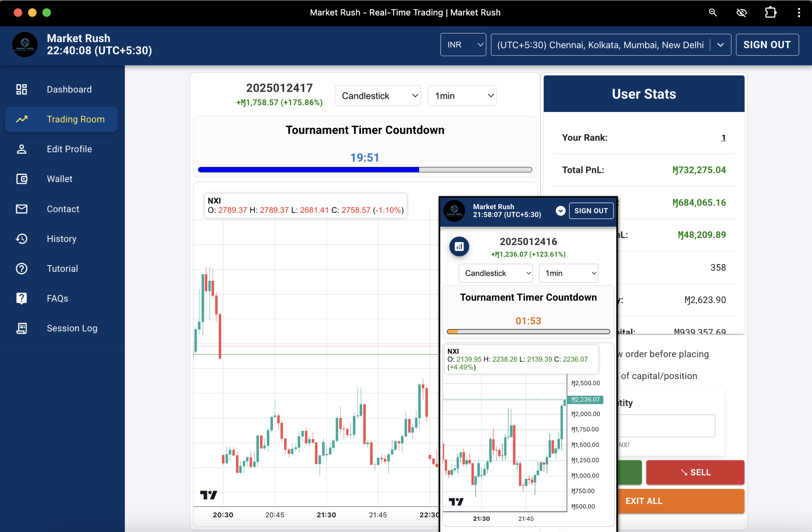This screenshot has height=532, width=812.
Task: Open the main Candlestick chart type dropdown
Action: (378, 96)
